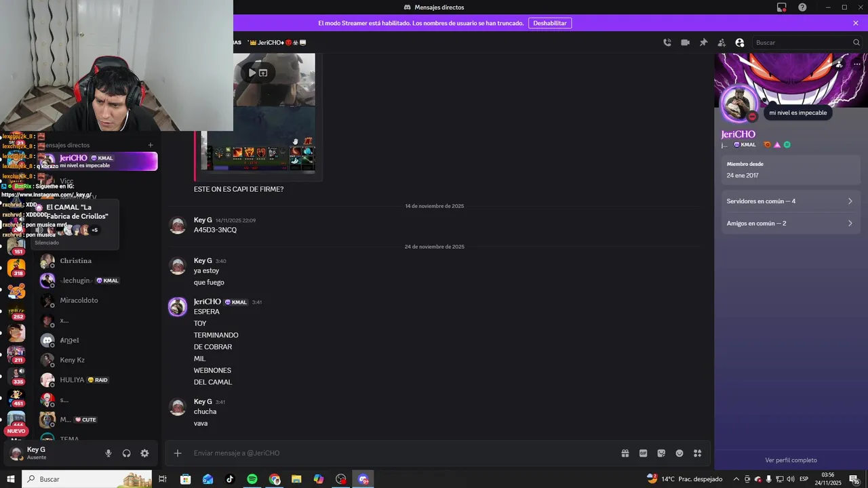
Task: Open Ver perfil completo link
Action: pos(791,460)
